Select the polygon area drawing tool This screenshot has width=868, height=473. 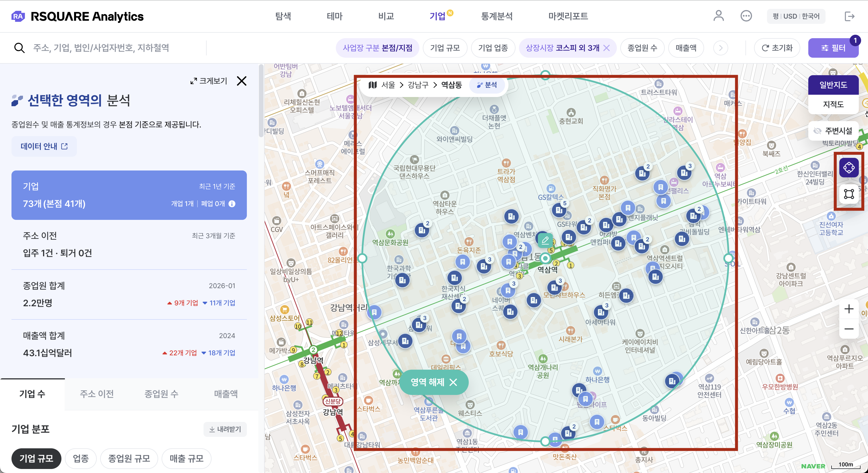coord(848,194)
